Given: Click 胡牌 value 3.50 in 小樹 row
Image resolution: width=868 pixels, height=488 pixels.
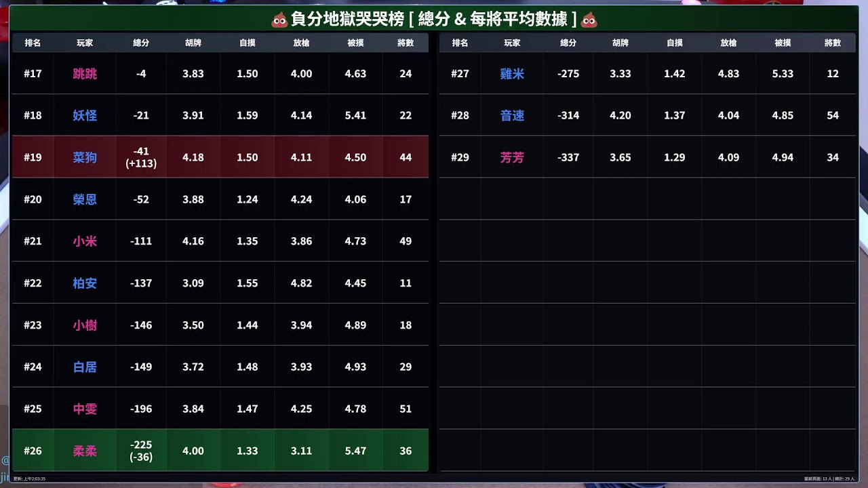Looking at the screenshot, I should pyautogui.click(x=193, y=325).
